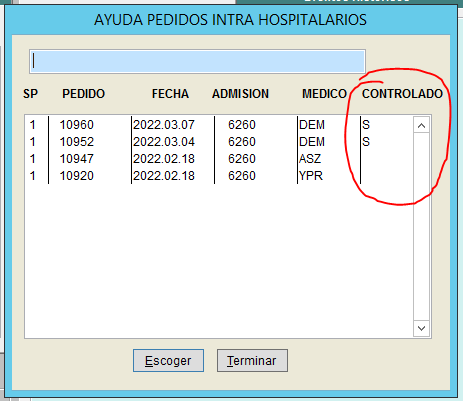Click date 2022.03.07
Viewport: 463px width, 401px height.
[x=164, y=125]
